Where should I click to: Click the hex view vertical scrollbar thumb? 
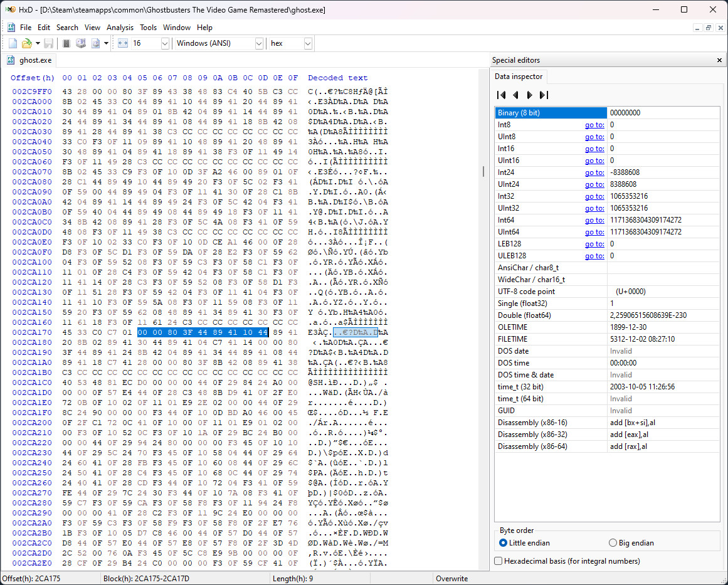(x=483, y=172)
